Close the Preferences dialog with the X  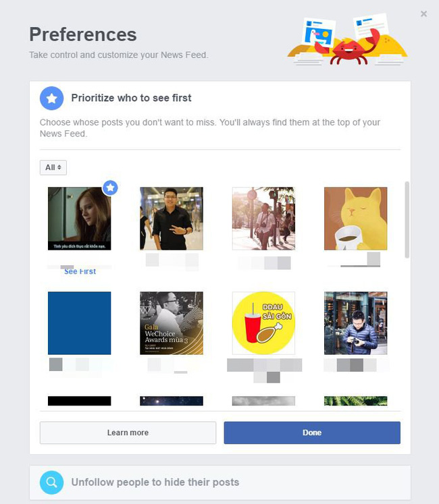point(423,13)
